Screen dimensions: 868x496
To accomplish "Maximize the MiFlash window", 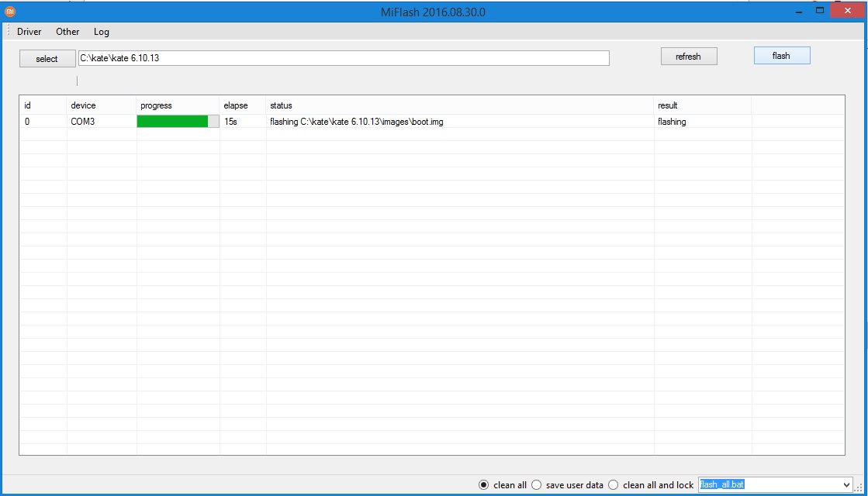I will point(820,11).
